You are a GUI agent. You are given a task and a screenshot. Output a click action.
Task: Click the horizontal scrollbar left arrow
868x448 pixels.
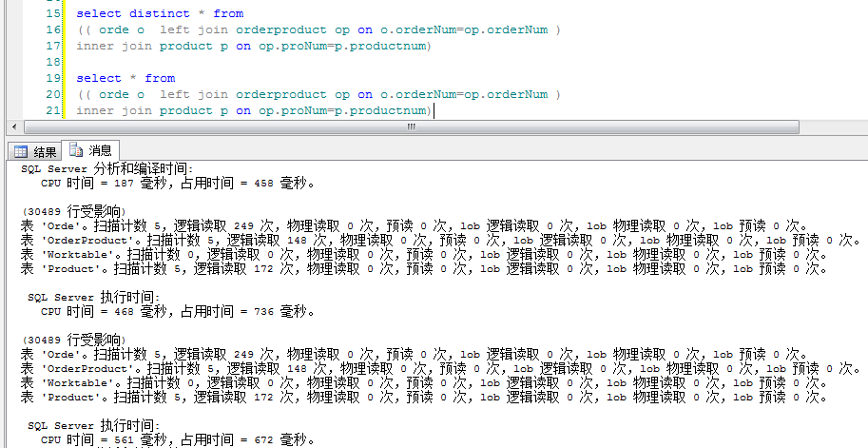point(13,127)
